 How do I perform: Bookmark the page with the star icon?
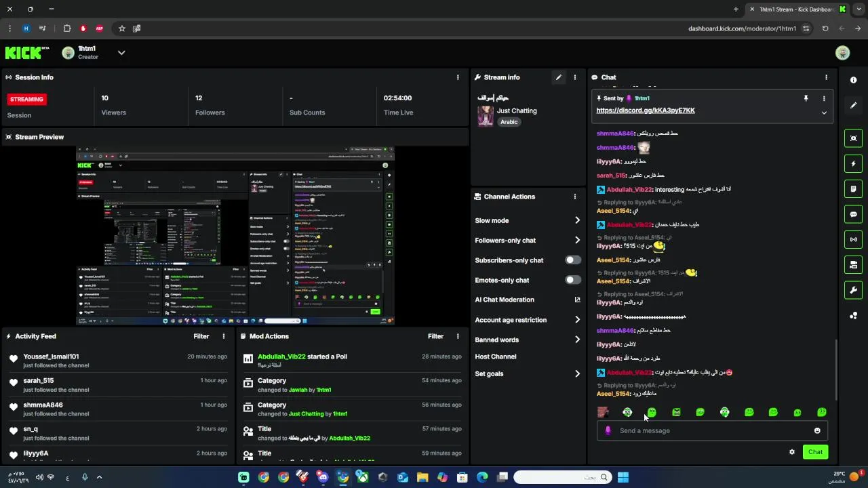coord(122,28)
